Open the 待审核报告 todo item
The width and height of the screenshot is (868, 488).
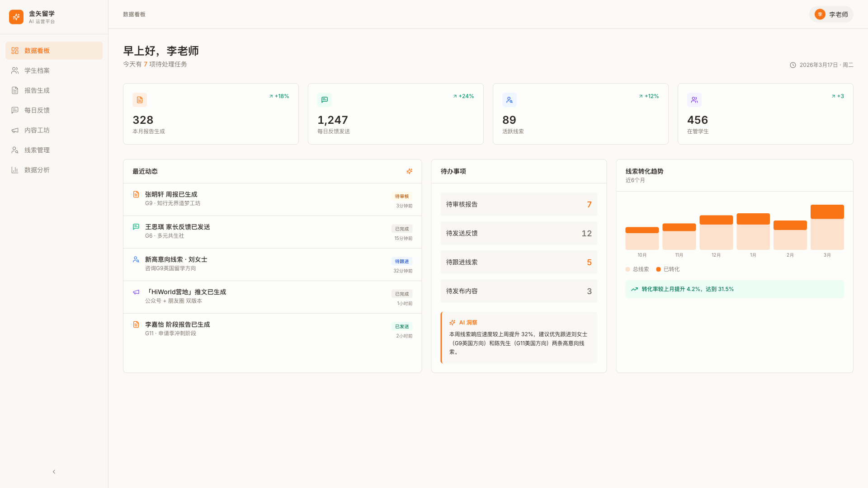(x=519, y=204)
